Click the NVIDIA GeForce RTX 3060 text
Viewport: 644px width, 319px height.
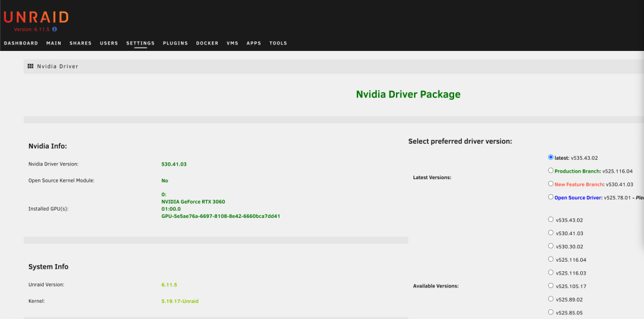pos(193,202)
